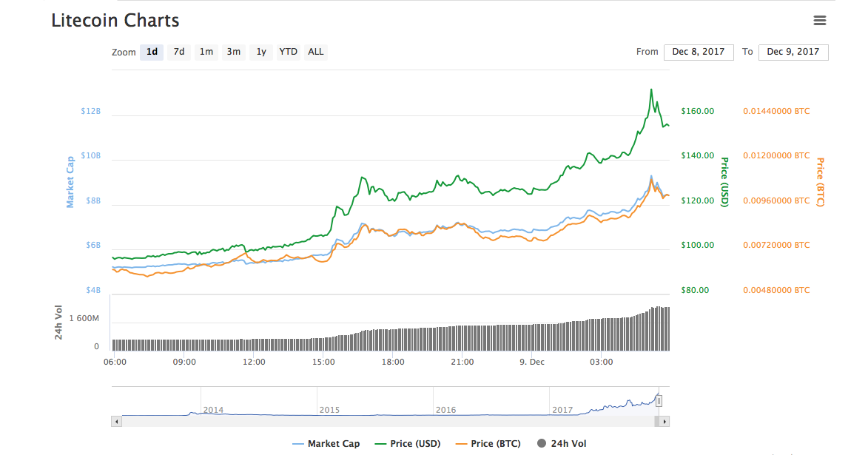The height and width of the screenshot is (455, 868).
Task: Click the navigator scrollbar left arrow
Action: coord(116,421)
